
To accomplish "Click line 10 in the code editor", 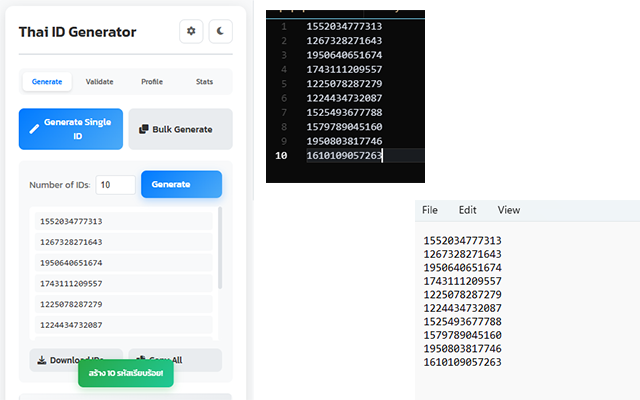I will tap(344, 156).
